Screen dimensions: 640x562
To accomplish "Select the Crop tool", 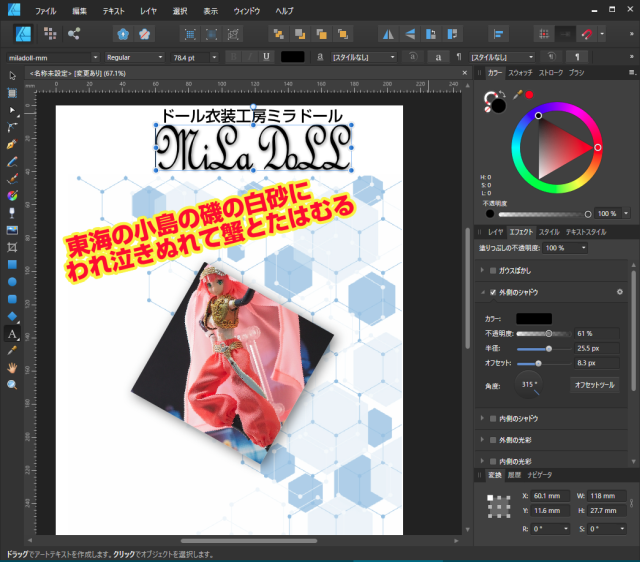I will 12,247.
